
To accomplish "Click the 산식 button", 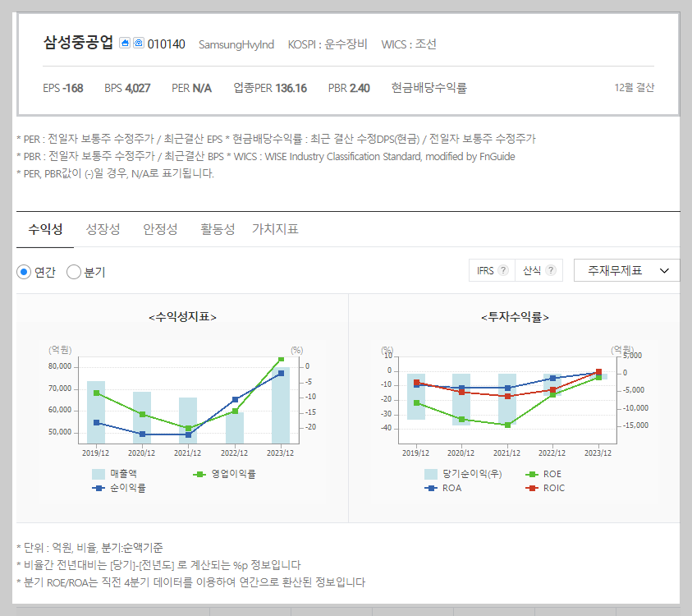I will (x=538, y=270).
